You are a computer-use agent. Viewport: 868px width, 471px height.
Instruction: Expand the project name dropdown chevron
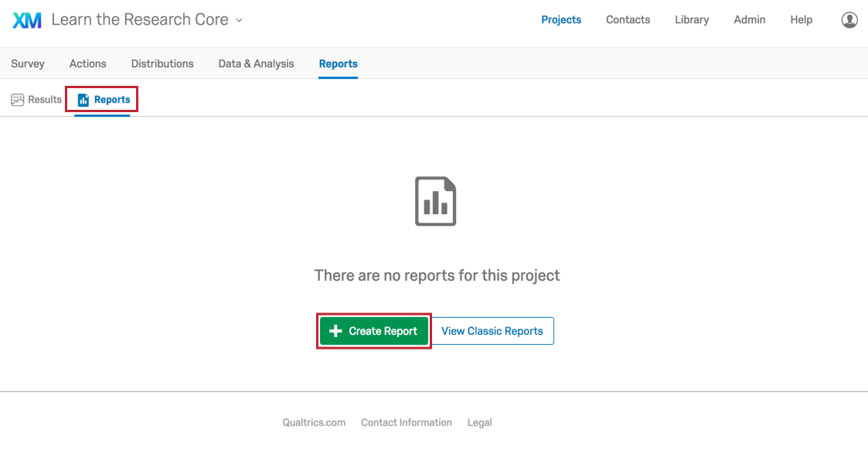(239, 20)
